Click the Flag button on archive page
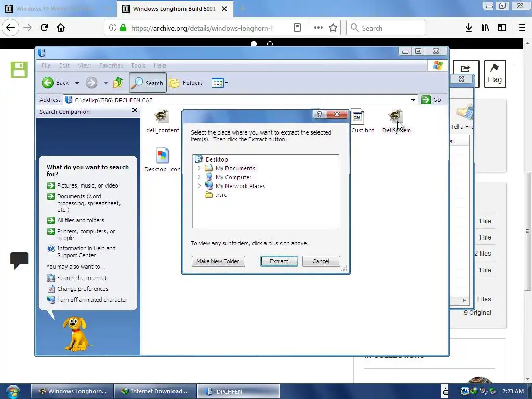 pyautogui.click(x=495, y=74)
